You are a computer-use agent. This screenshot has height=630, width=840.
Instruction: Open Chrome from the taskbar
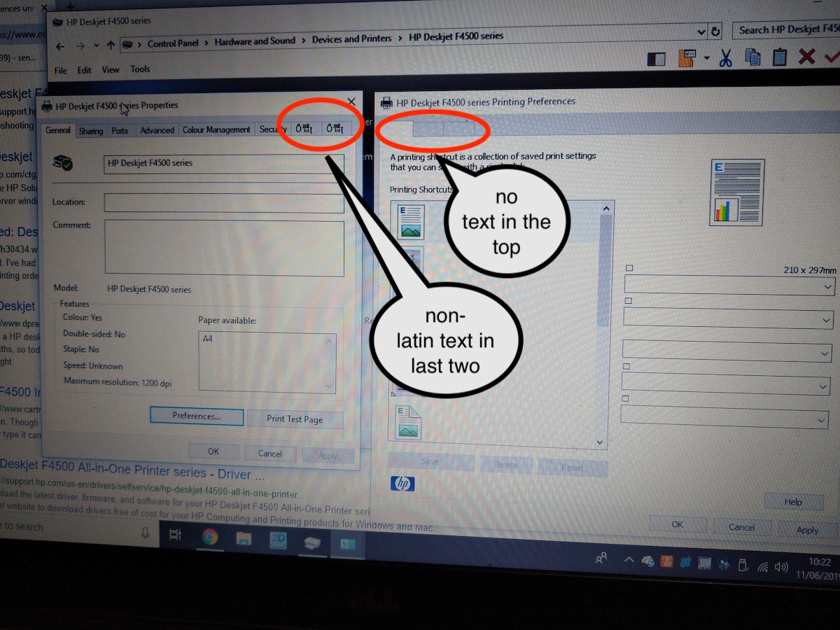(209, 537)
